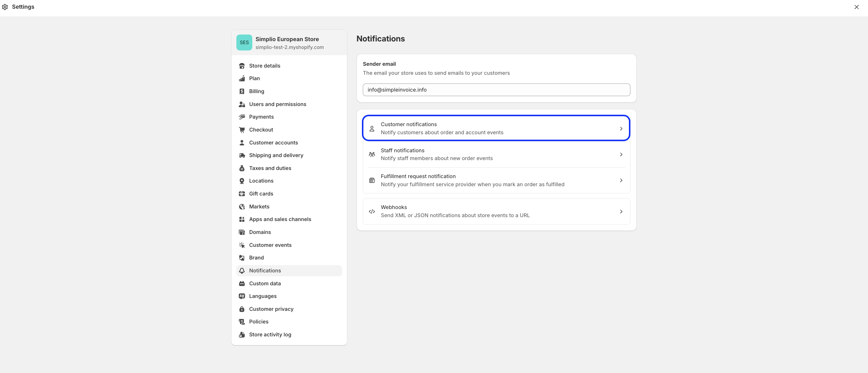The height and width of the screenshot is (373, 868).
Task: Expand Customer notifications via its chevron
Action: coord(621,129)
